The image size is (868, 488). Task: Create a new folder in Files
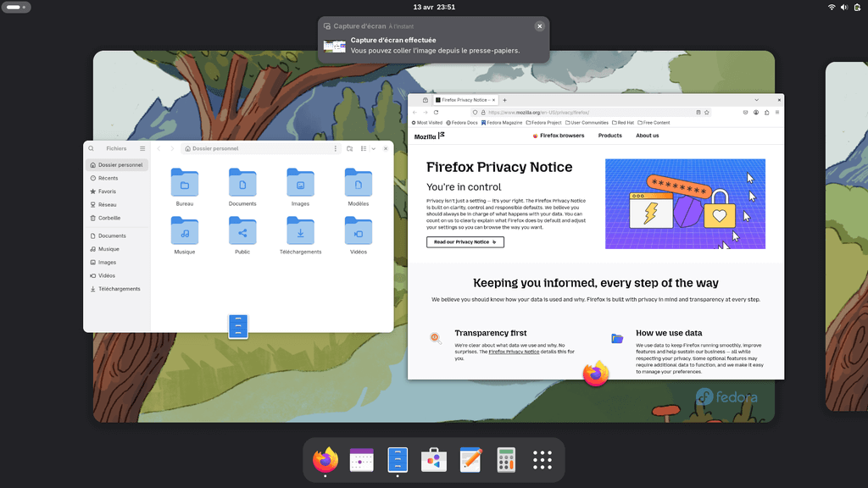pos(350,148)
